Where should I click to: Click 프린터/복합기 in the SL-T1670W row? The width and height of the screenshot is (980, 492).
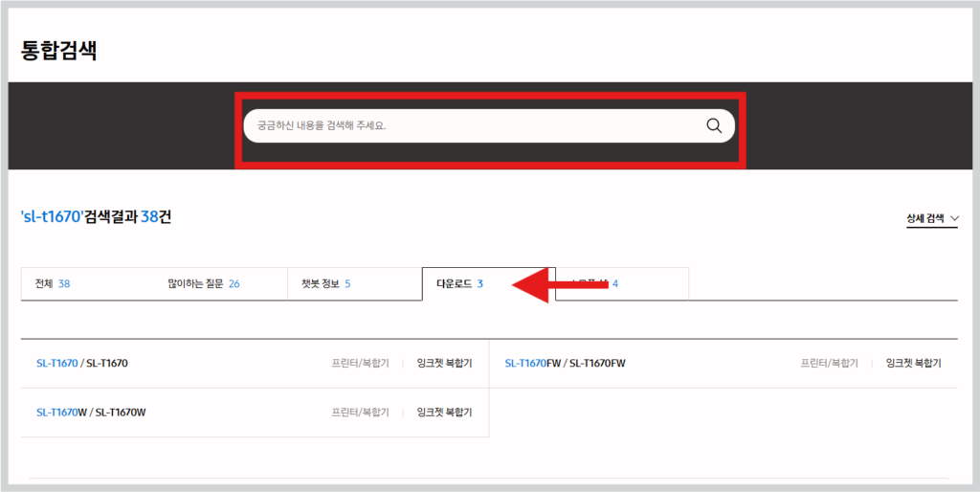[360, 412]
